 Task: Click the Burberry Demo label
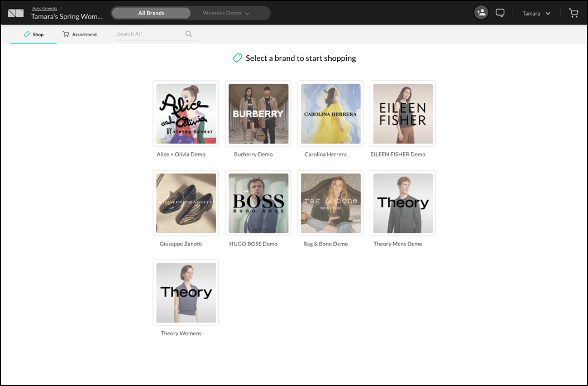pyautogui.click(x=254, y=155)
